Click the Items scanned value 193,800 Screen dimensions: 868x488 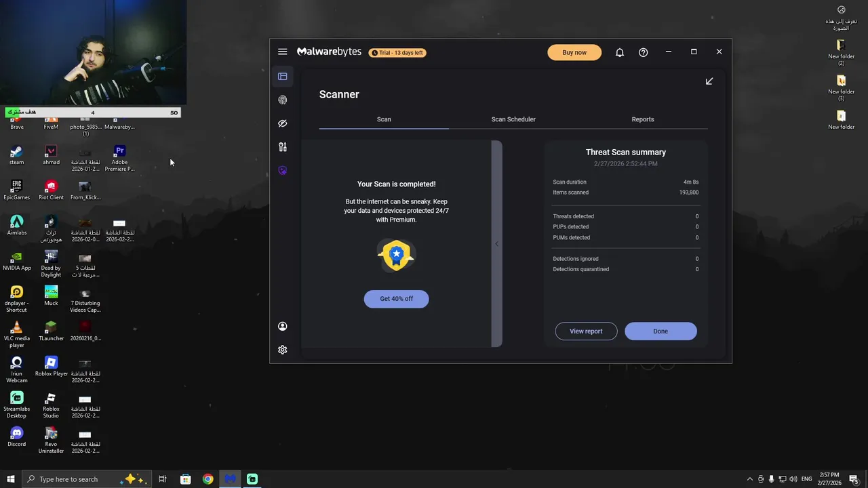click(x=689, y=192)
